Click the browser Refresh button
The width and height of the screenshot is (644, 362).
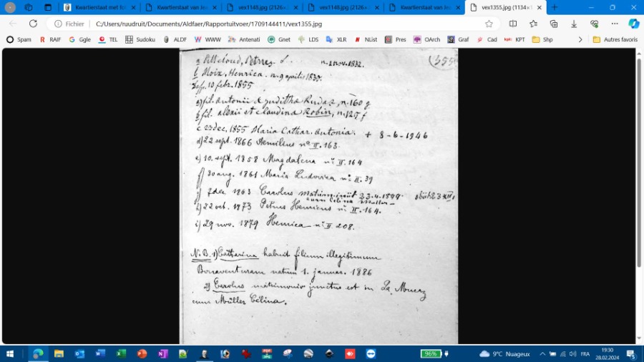(33, 24)
